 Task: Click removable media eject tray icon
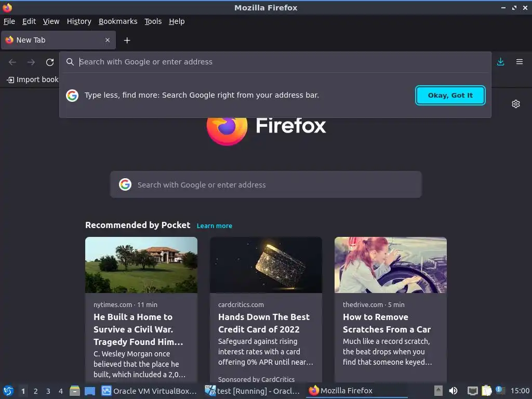pyautogui.click(x=438, y=391)
